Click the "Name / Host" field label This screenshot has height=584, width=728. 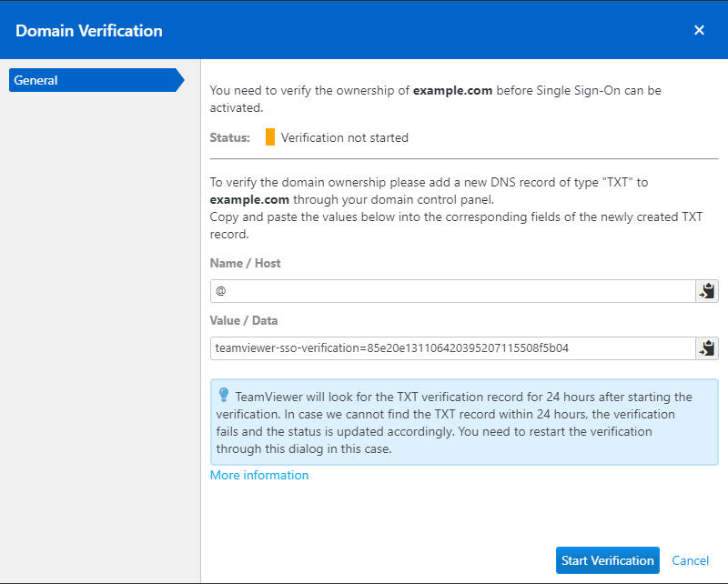[x=246, y=263]
